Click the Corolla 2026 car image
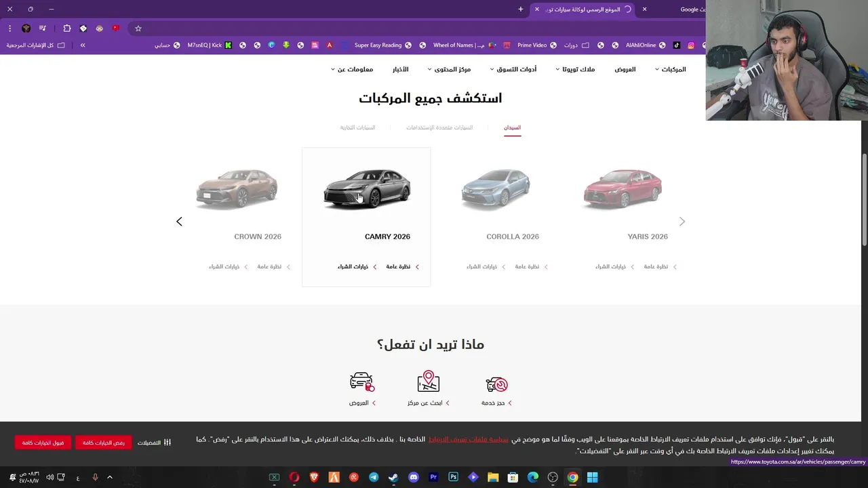868x488 pixels. pos(496,188)
